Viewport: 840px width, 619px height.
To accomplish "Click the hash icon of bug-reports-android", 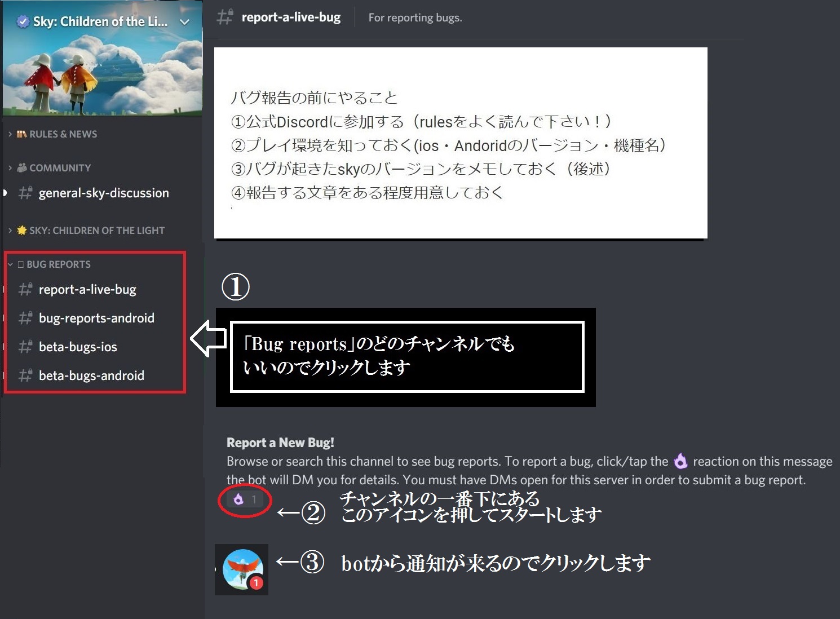I will coord(25,319).
